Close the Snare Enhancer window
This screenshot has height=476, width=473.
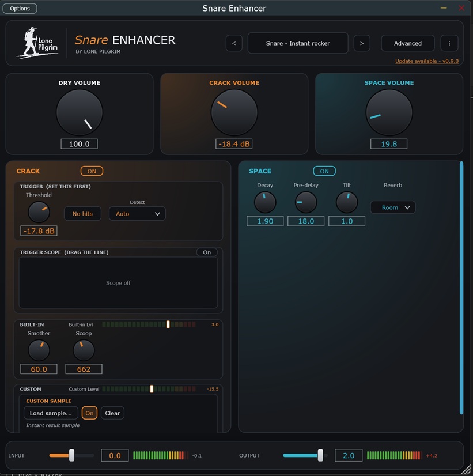point(461,8)
